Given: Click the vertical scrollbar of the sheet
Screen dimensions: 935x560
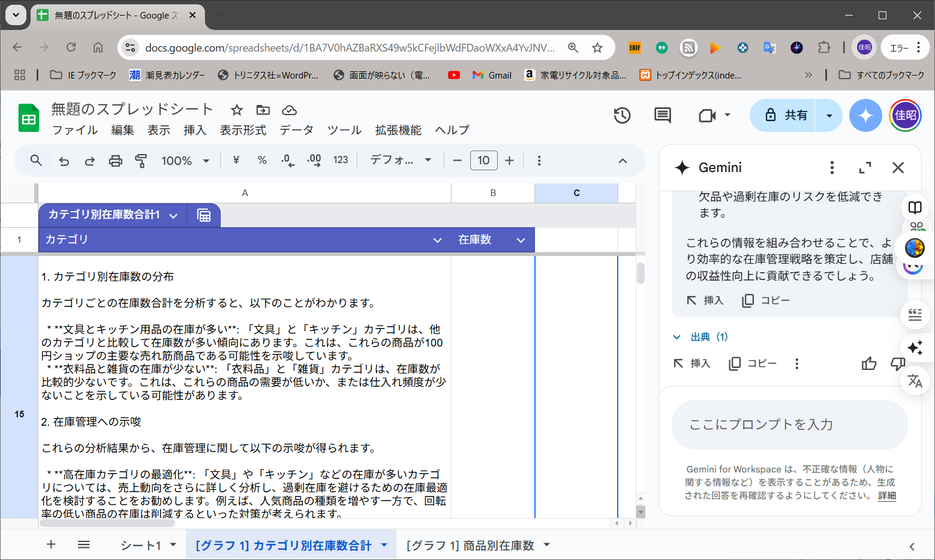Looking at the screenshot, I should click(641, 273).
